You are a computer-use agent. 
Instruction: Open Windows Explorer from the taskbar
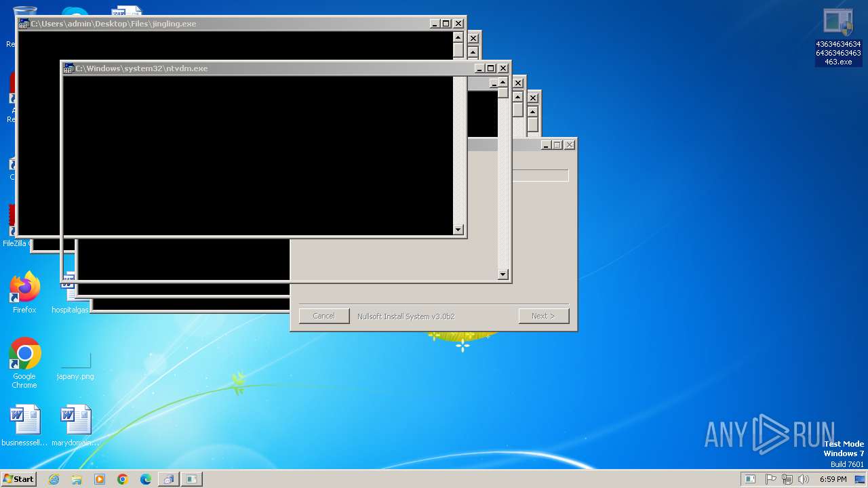[x=77, y=479]
